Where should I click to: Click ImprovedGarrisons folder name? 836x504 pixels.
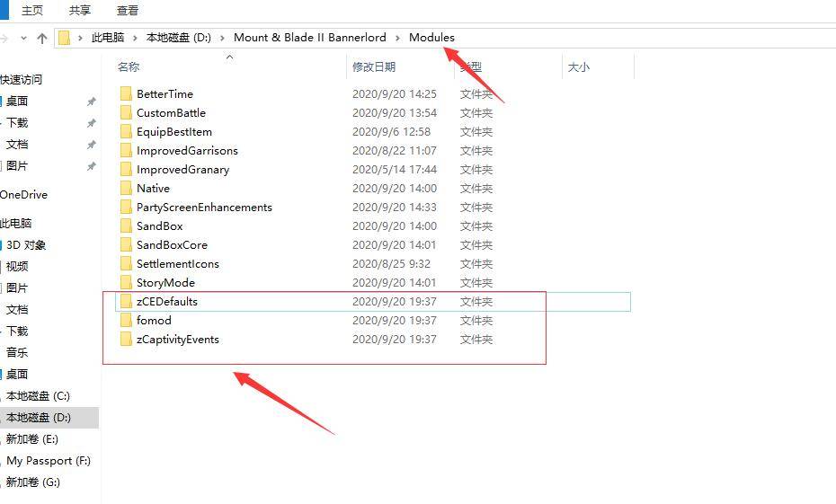tap(187, 150)
